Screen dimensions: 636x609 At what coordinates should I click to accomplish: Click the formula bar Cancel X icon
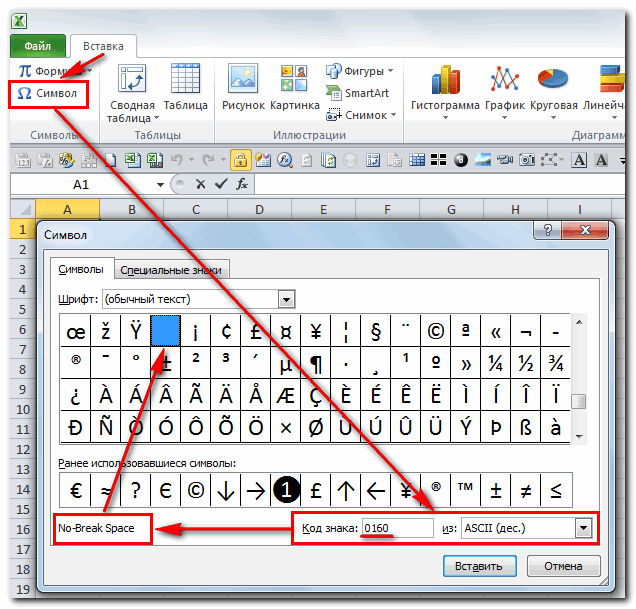click(x=200, y=185)
